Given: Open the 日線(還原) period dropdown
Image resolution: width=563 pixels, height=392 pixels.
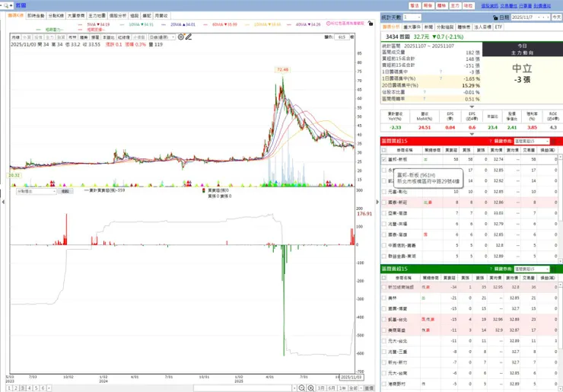Looking at the screenshot, I should pos(163,37).
